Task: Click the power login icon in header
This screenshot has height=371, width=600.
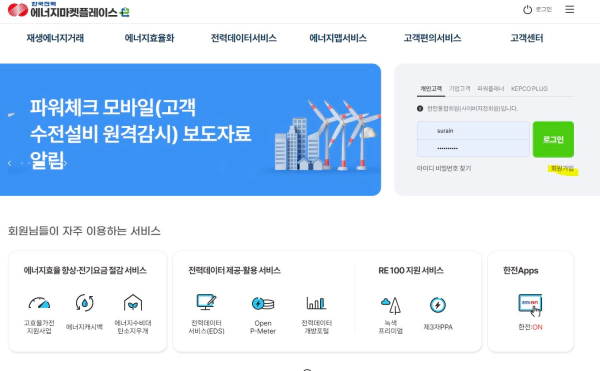Action: pyautogui.click(x=527, y=10)
